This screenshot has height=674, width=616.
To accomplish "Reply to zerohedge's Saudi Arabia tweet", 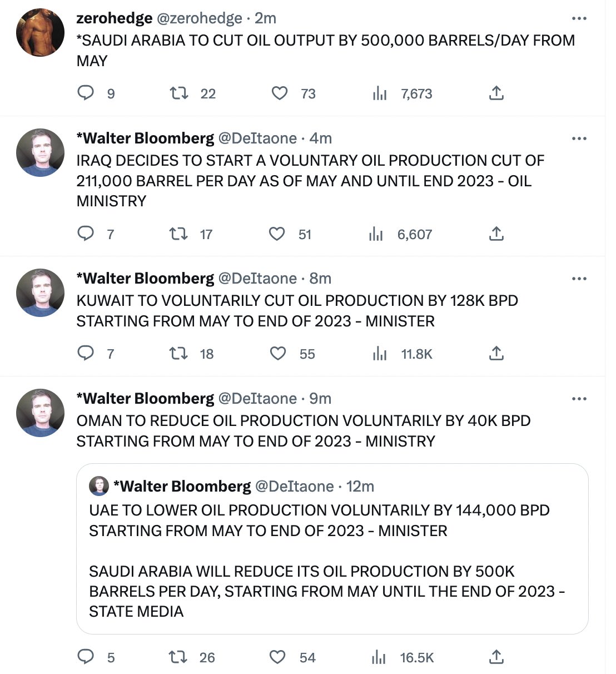I will 85,93.
